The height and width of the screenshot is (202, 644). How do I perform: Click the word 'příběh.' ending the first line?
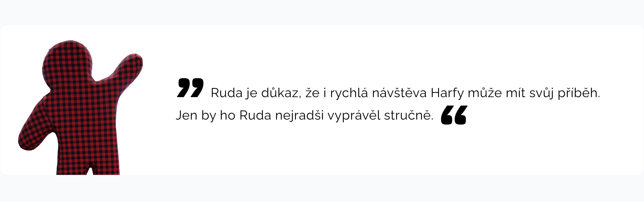point(579,93)
